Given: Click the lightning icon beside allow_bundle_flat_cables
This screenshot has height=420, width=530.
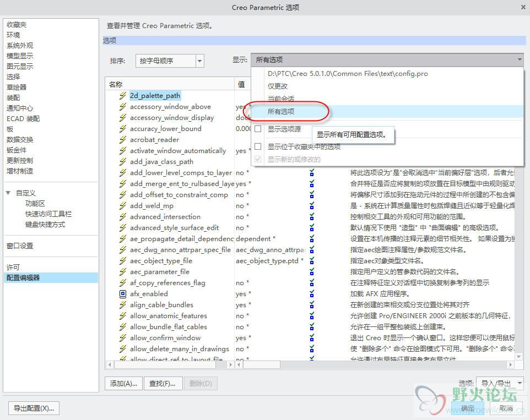Looking at the screenshot, I should [x=123, y=327].
